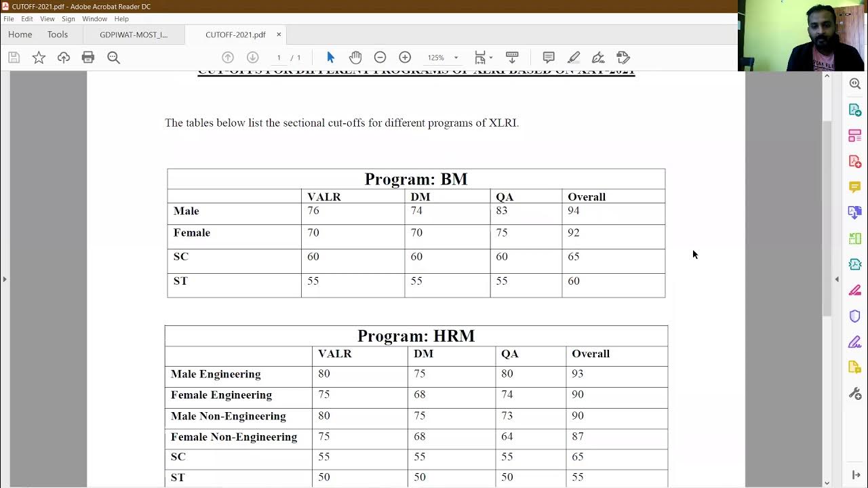Viewport: 868px width, 488px height.
Task: Close the CUTOFF-2021.pdf tab
Action: 279,35
